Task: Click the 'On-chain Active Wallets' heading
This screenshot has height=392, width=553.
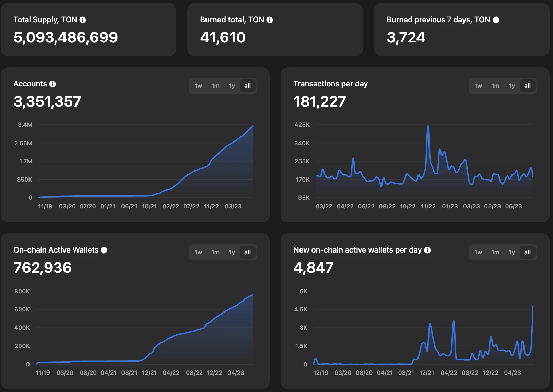Action: click(x=56, y=250)
